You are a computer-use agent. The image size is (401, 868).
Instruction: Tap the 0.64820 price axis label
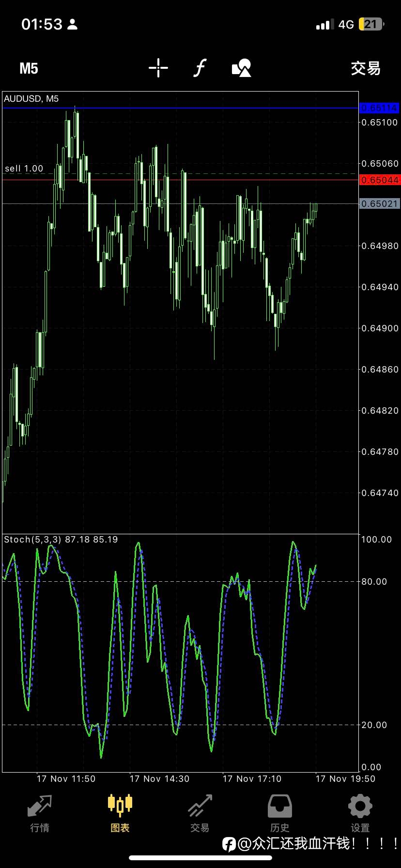point(380,411)
